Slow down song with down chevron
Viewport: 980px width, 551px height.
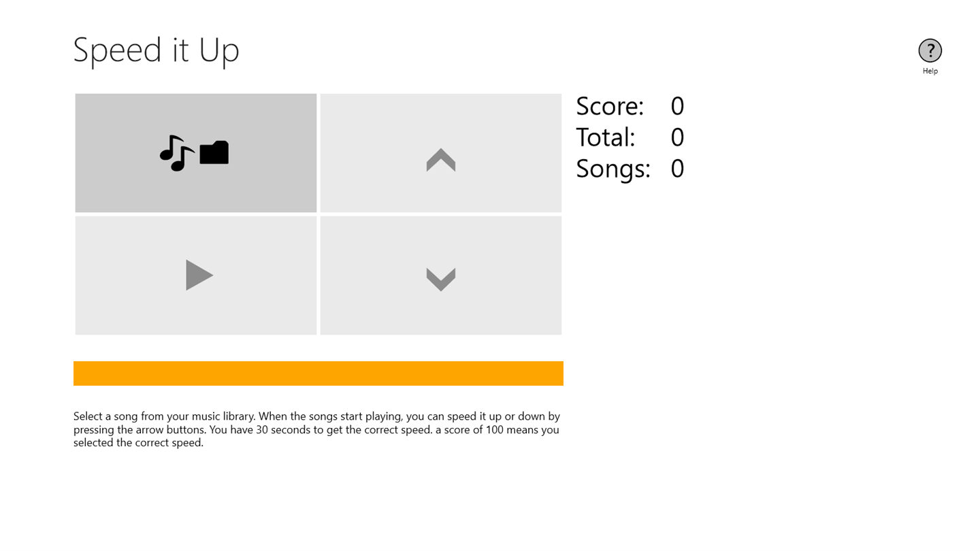point(440,279)
